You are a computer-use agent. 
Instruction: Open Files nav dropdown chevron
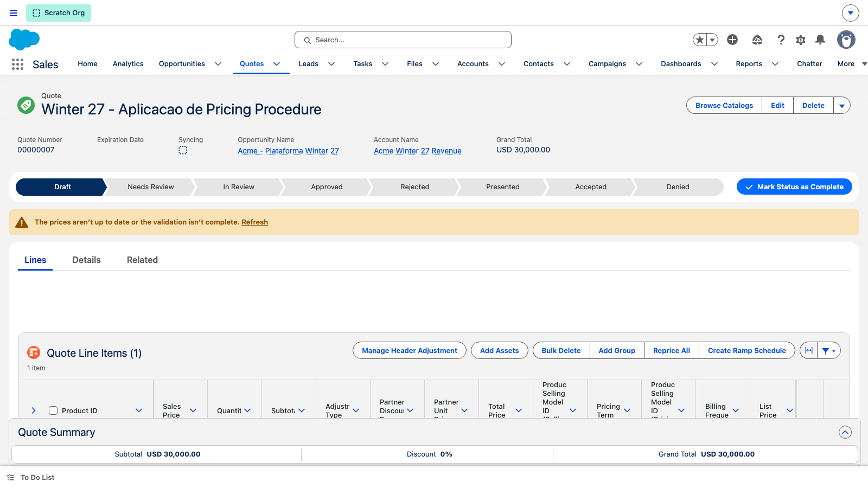click(x=436, y=64)
